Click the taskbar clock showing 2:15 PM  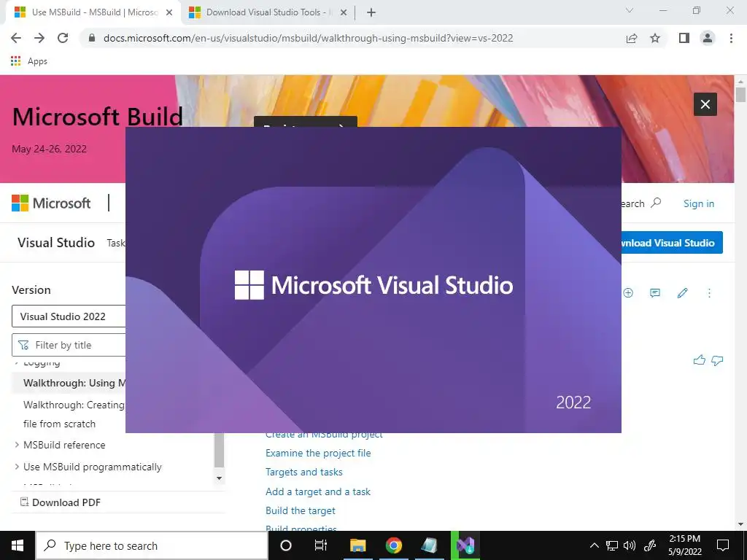coord(684,545)
